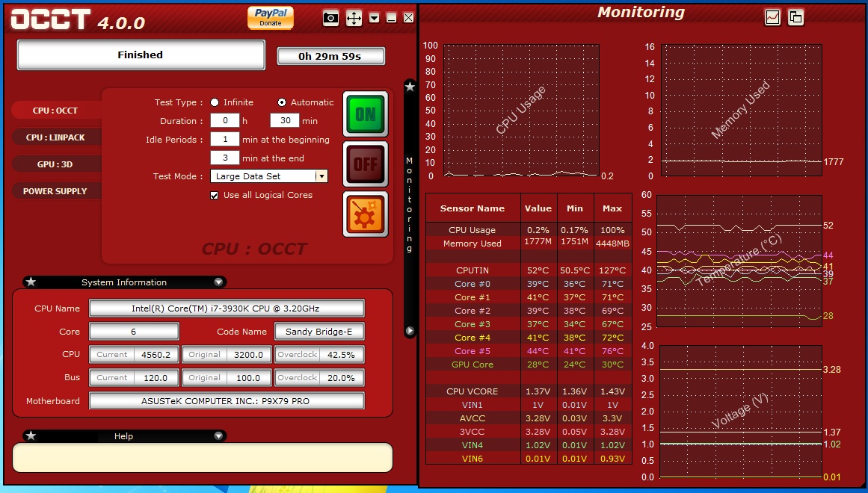Image resolution: width=868 pixels, height=493 pixels.
Task: Click the Help text area
Action: coord(203,458)
